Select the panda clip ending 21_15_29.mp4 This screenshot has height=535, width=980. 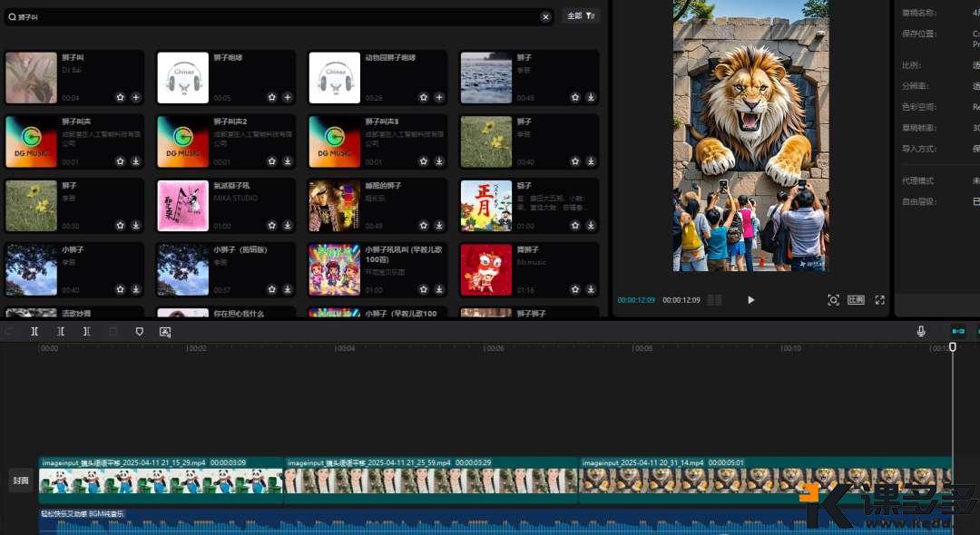[162, 480]
